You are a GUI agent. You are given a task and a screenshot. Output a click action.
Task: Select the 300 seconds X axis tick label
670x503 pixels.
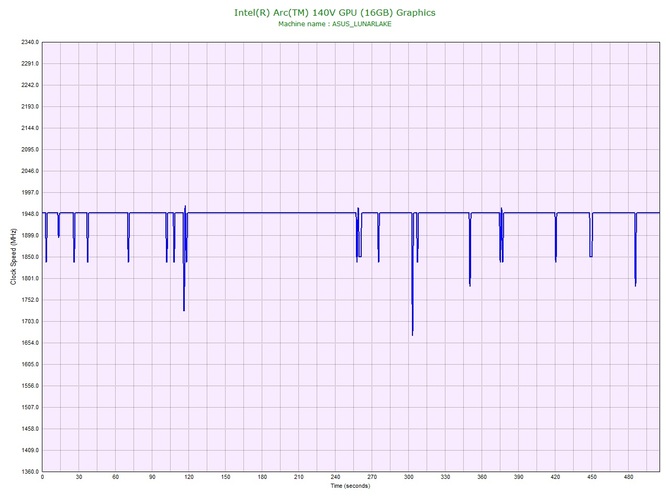pyautogui.click(x=408, y=478)
